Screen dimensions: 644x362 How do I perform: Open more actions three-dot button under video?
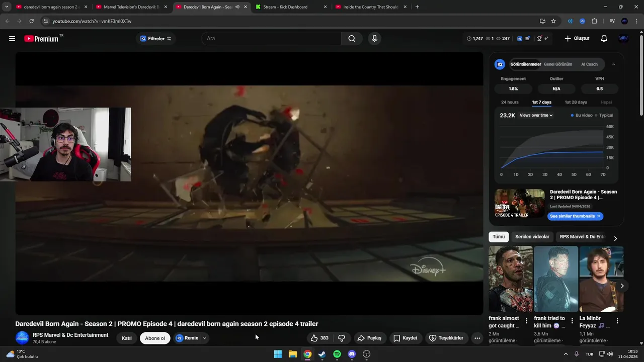pyautogui.click(x=477, y=338)
